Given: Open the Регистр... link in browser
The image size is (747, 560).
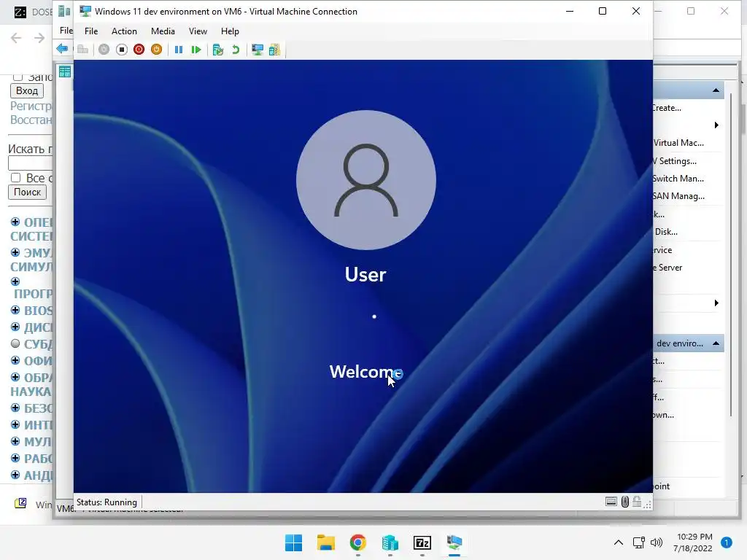Looking at the screenshot, I should 31,106.
